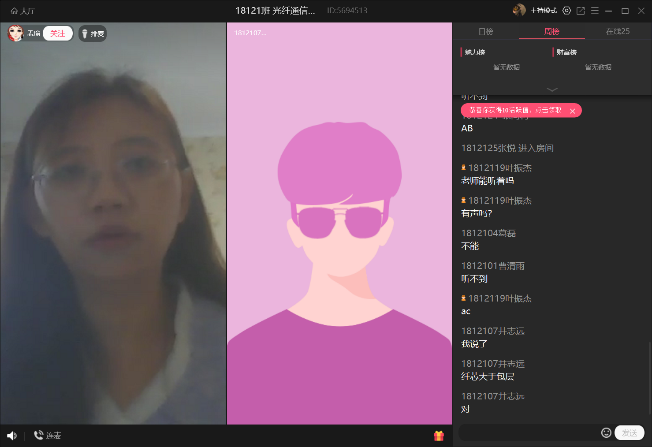
Task: Click the host avatar in the video header
Action: (16, 33)
